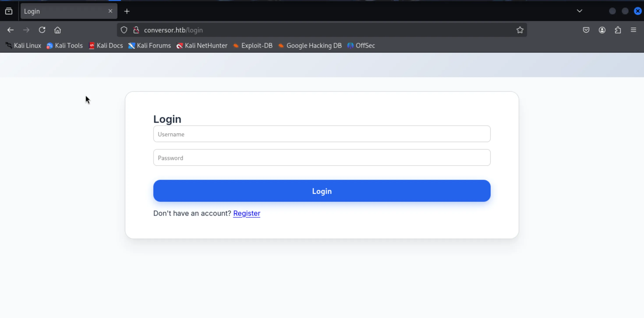The height and width of the screenshot is (318, 644).
Task: Bookmark this page with the star
Action: coord(520,30)
